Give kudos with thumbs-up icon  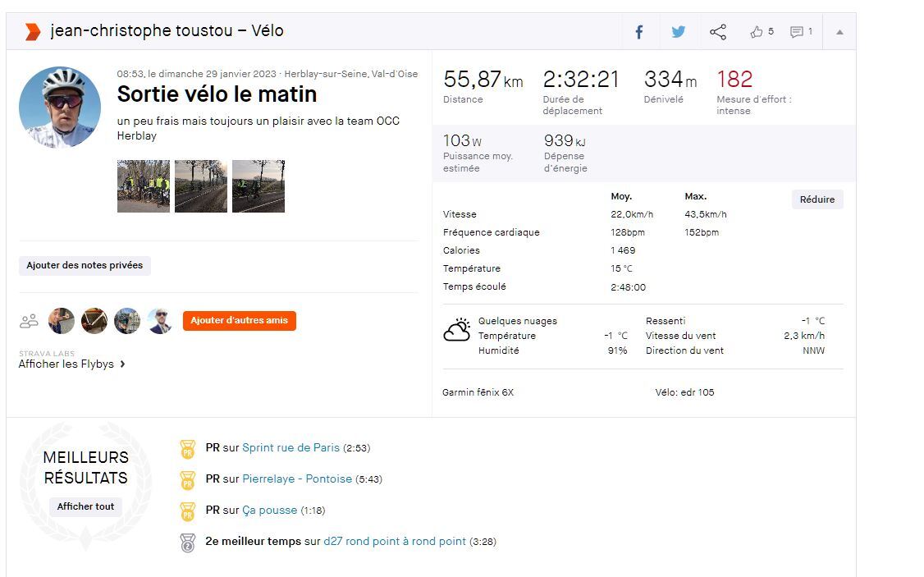(x=756, y=32)
